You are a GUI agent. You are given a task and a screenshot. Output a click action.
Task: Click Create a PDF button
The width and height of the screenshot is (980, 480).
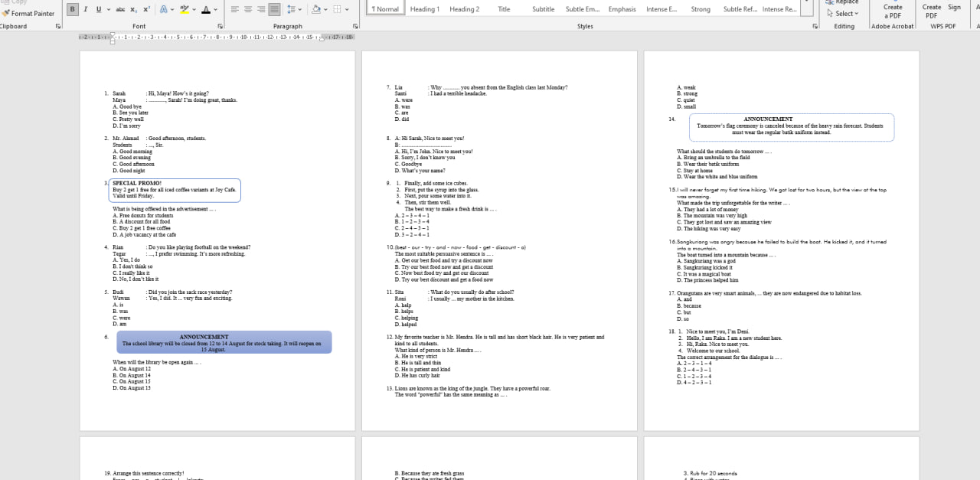[x=893, y=11]
